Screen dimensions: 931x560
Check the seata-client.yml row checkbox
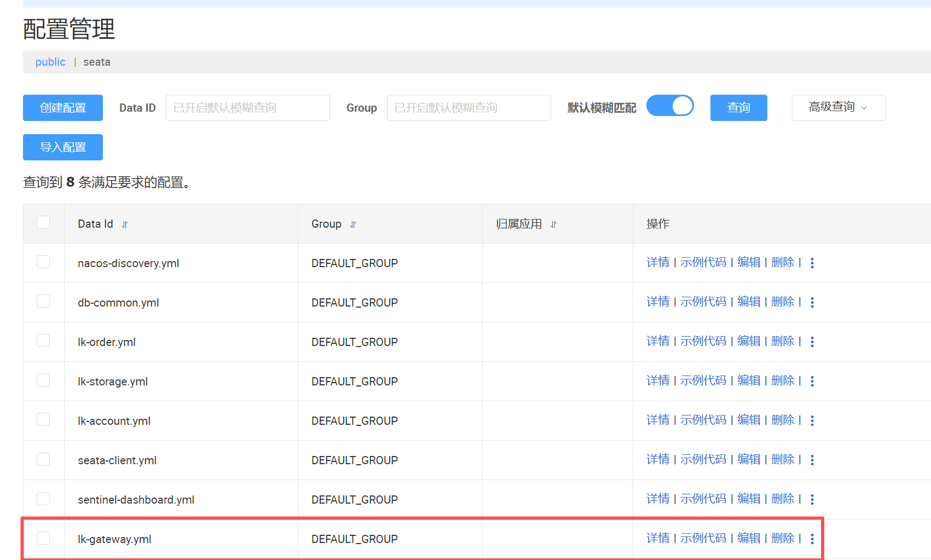click(43, 459)
